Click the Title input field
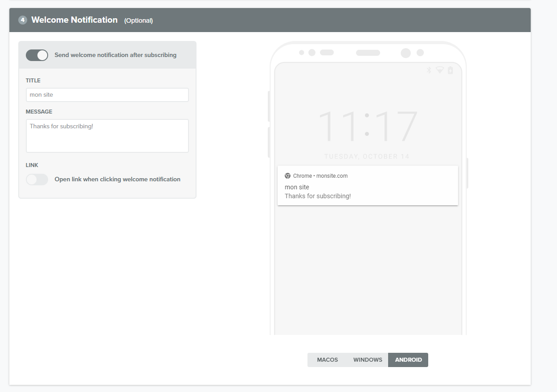 coord(107,95)
